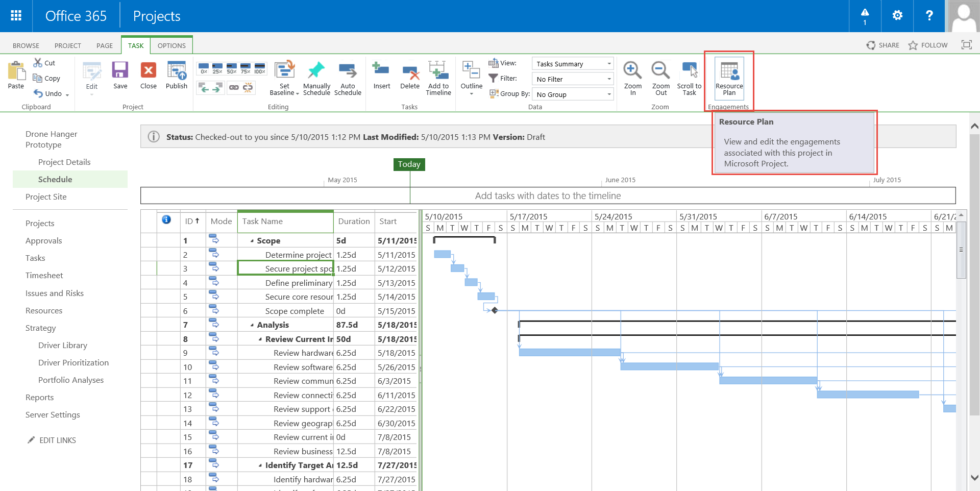980x491 pixels.
Task: Click EDIT LINKS in sidebar
Action: 52,440
